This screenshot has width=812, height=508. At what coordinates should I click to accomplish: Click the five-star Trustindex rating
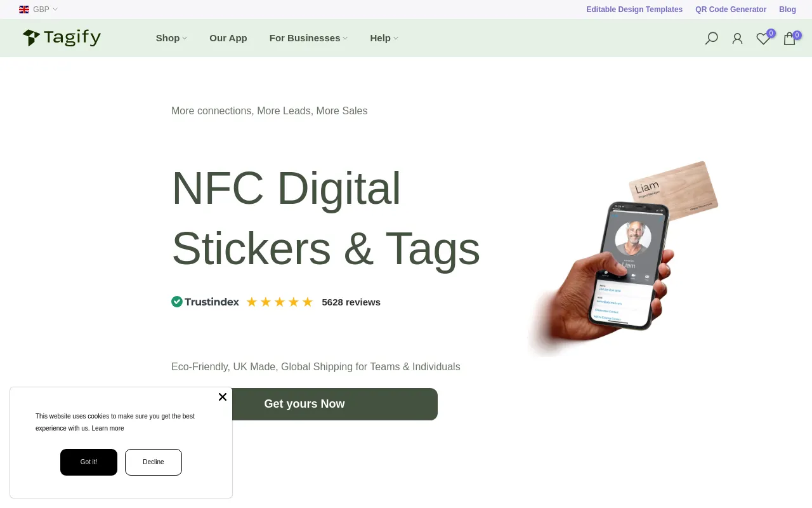click(x=280, y=301)
